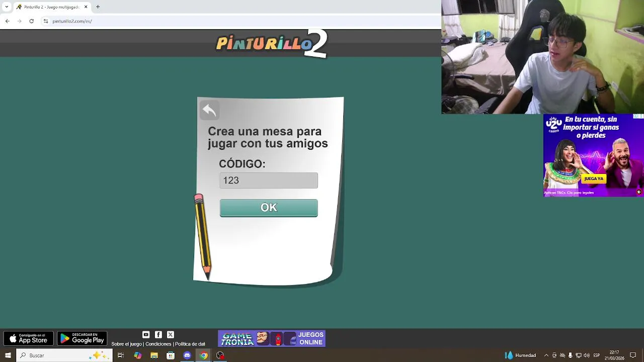Open File Explorer from the taskbar
The width and height of the screenshot is (644, 362).
[154, 355]
